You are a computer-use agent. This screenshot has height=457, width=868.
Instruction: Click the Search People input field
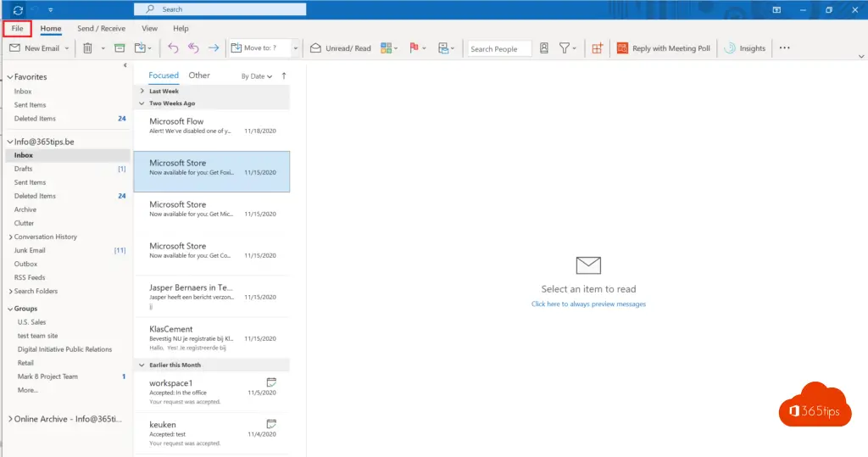click(x=500, y=49)
